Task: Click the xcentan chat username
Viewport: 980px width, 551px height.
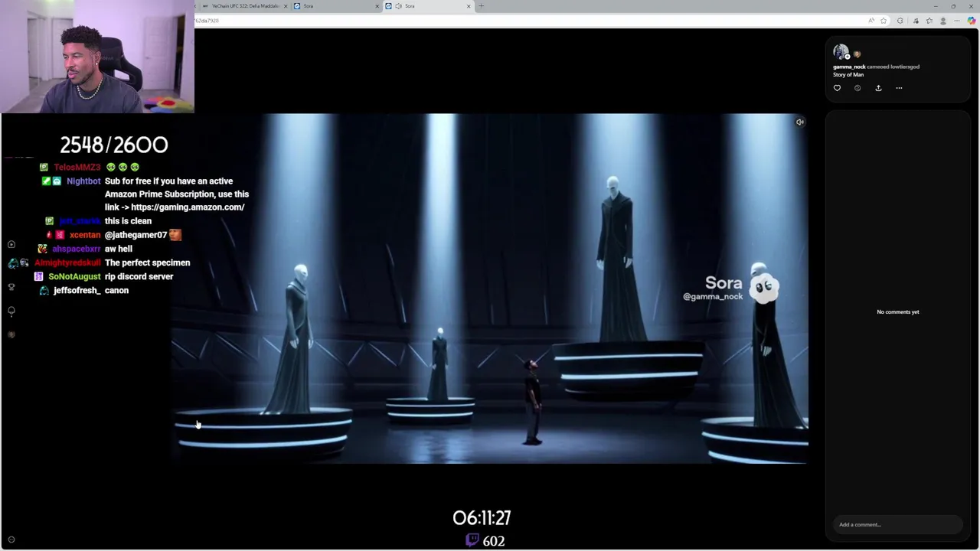Action: coord(85,235)
